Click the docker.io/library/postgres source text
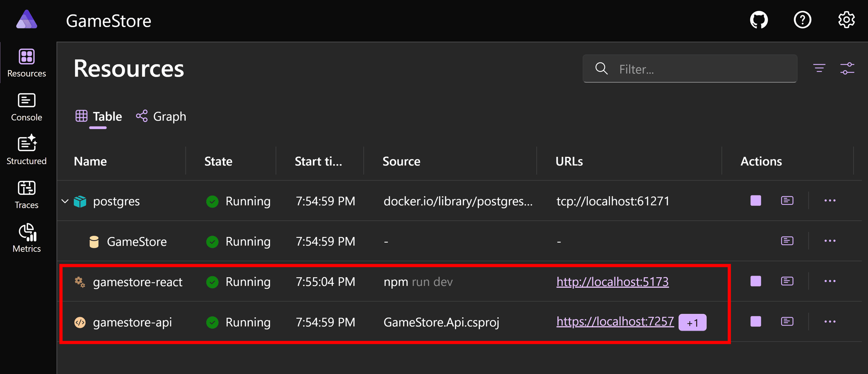The image size is (868, 374). (x=458, y=201)
